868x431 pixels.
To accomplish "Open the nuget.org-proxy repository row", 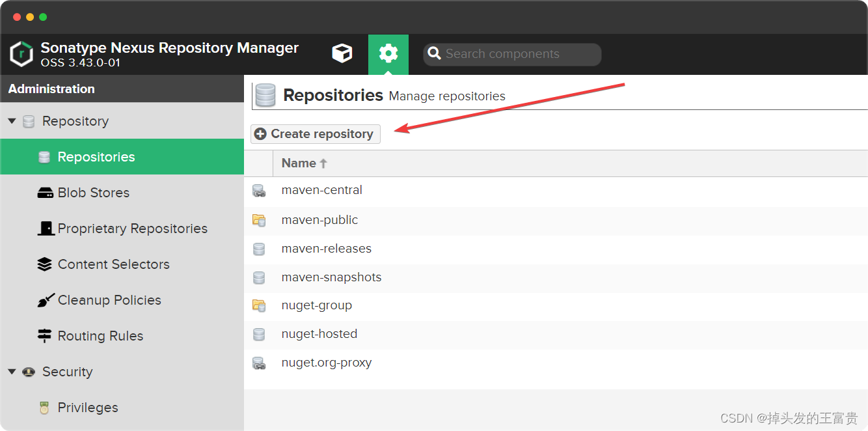I will (556, 363).
